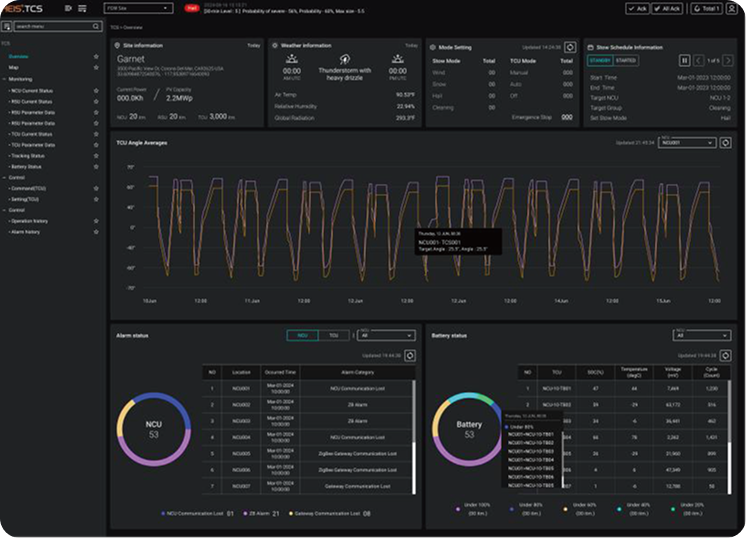Switch stow schedule to STANDBY
Viewport: 746px width, 538px height.
pos(600,60)
